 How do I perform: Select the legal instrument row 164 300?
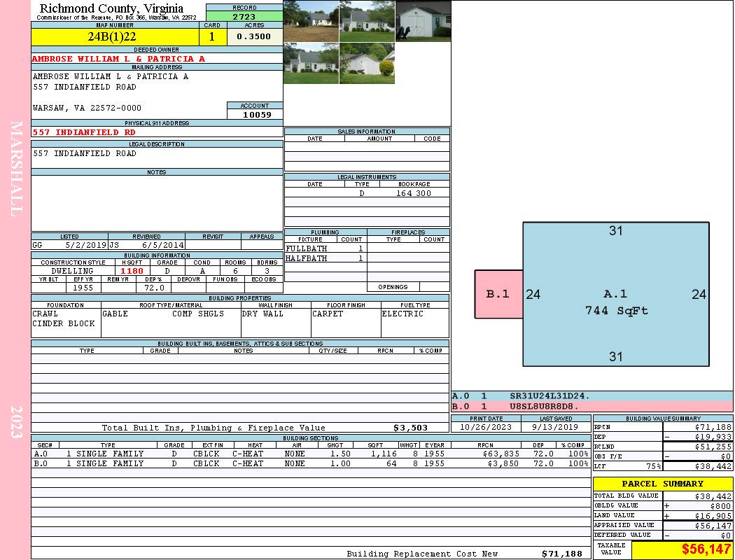tap(367, 193)
